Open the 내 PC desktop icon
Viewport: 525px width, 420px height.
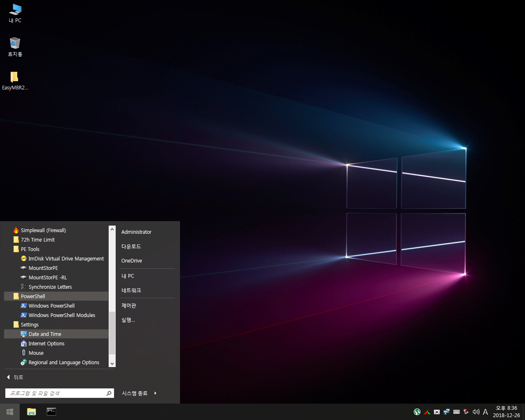tap(15, 13)
